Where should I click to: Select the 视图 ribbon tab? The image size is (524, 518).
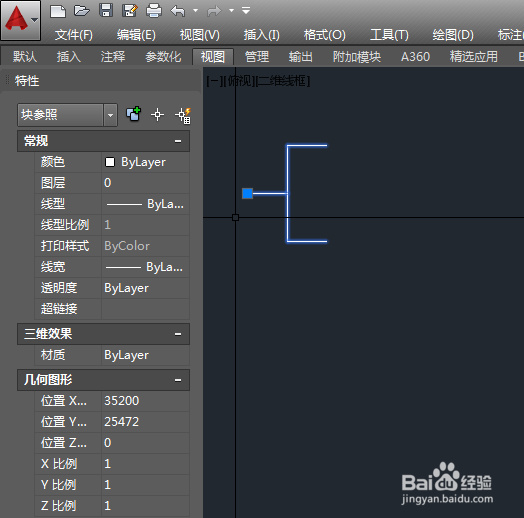[x=213, y=56]
